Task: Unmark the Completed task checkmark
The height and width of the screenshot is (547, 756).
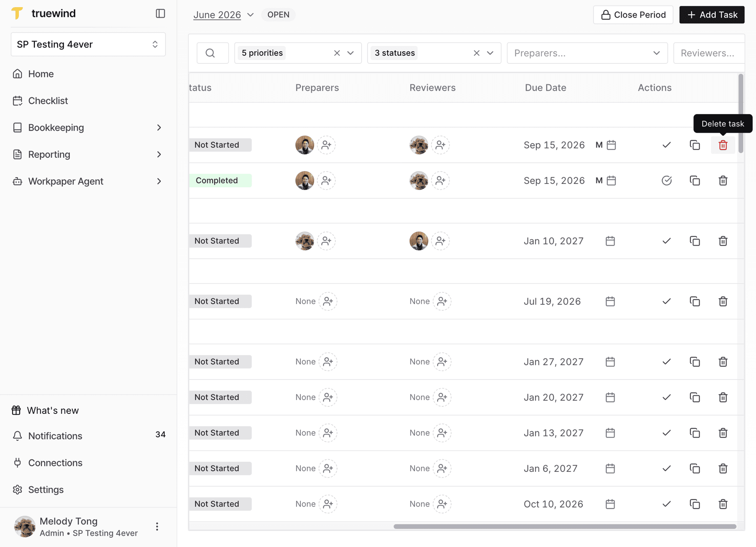Action: 667,181
